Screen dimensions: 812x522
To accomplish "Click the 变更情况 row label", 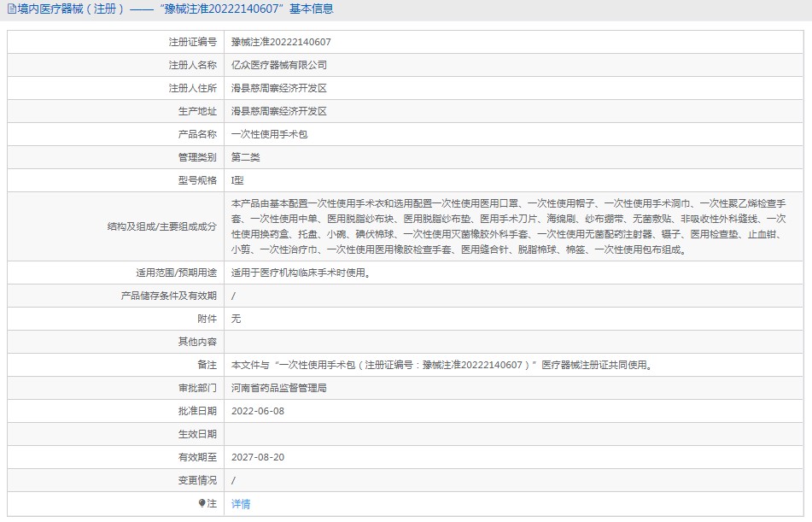I will click(x=197, y=480).
